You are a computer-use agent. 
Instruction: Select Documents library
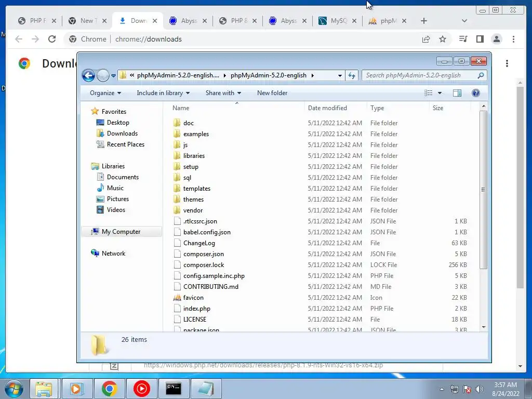[123, 177]
